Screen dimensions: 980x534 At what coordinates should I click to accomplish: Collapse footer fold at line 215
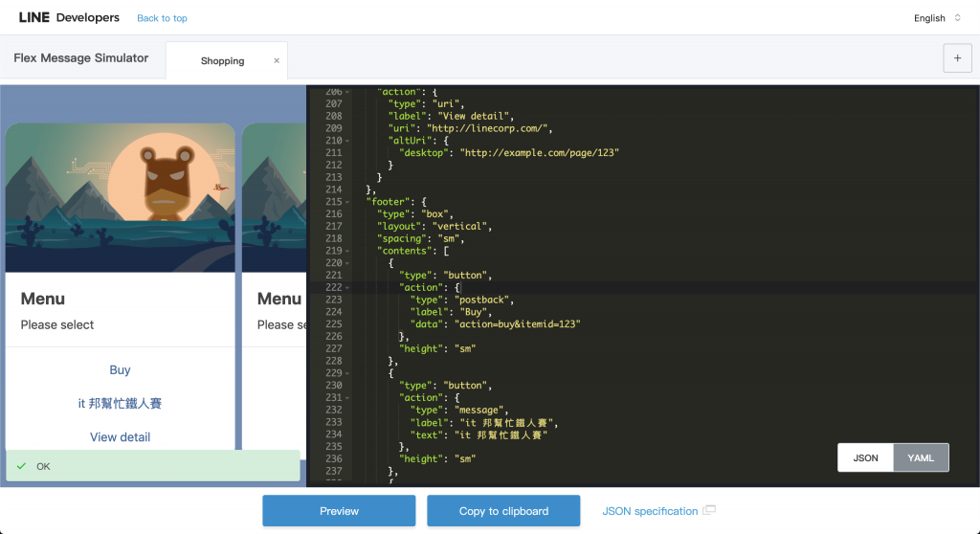pyautogui.click(x=347, y=202)
